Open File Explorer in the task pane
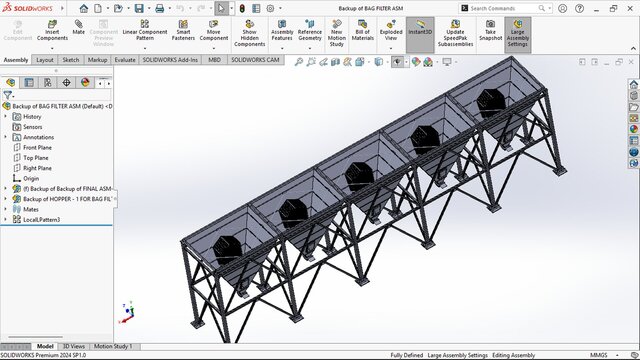Screen dimensions: 640x360 tap(633, 107)
